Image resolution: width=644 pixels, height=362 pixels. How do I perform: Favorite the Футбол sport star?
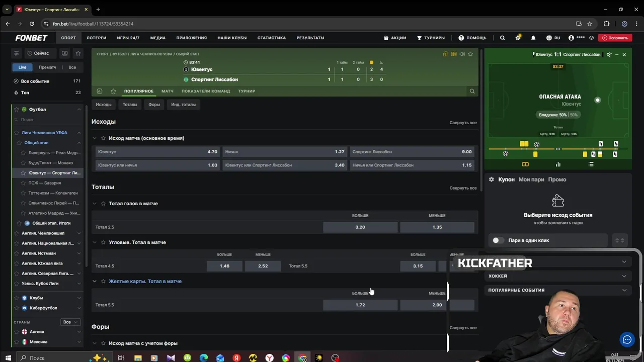[x=17, y=109]
